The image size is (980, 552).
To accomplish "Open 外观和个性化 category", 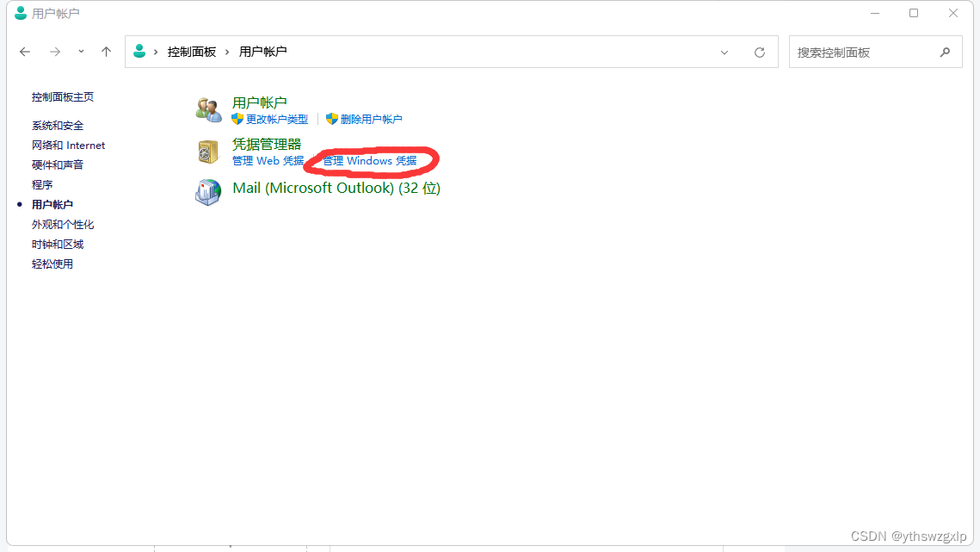I will (63, 225).
